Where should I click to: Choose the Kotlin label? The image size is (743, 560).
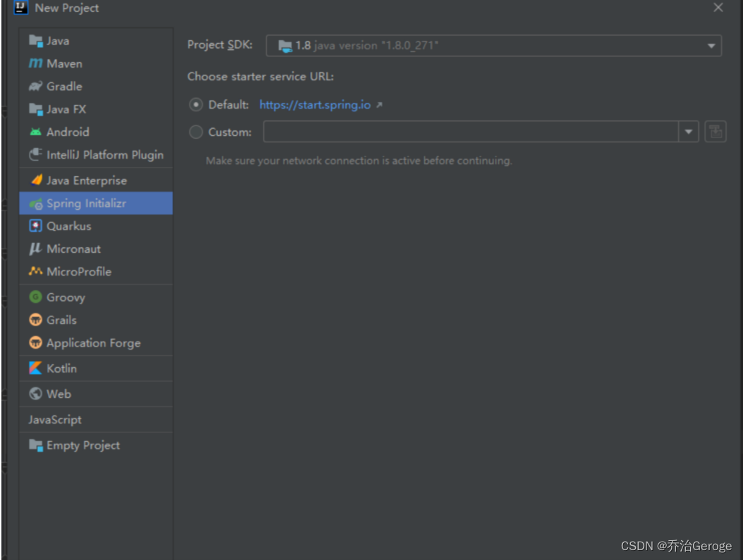click(x=61, y=368)
